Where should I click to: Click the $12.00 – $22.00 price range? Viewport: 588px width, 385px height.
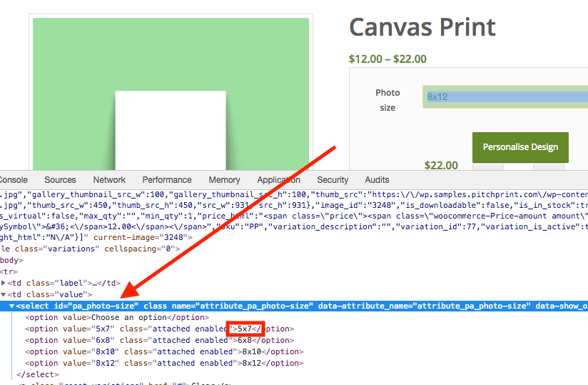click(387, 59)
